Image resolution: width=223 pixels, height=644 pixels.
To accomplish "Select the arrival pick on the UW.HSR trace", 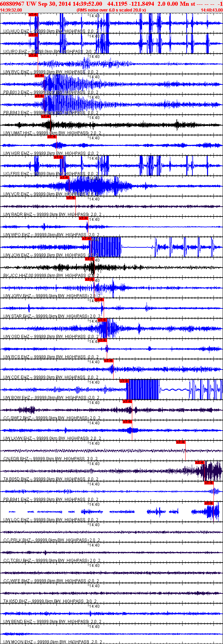I will click(52, 137).
